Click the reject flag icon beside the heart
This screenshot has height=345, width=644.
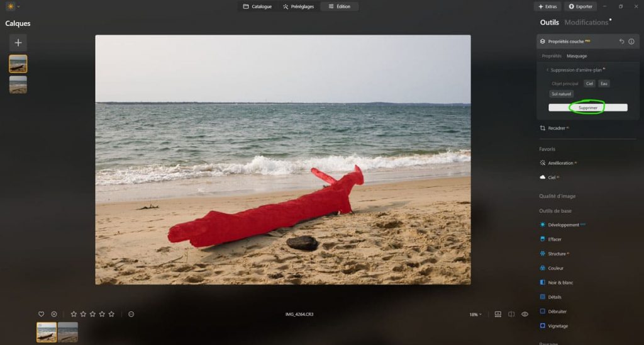[x=54, y=314]
